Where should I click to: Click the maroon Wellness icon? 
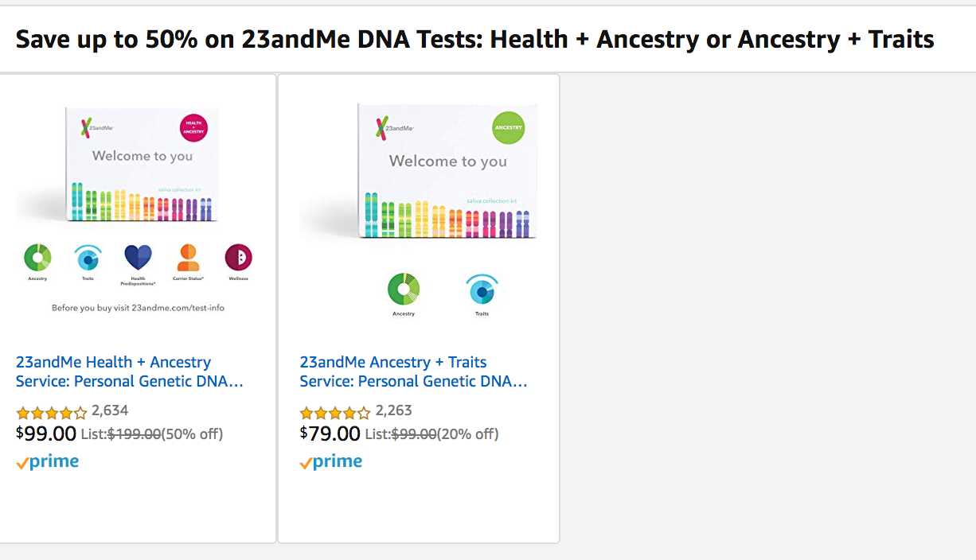[x=238, y=257]
